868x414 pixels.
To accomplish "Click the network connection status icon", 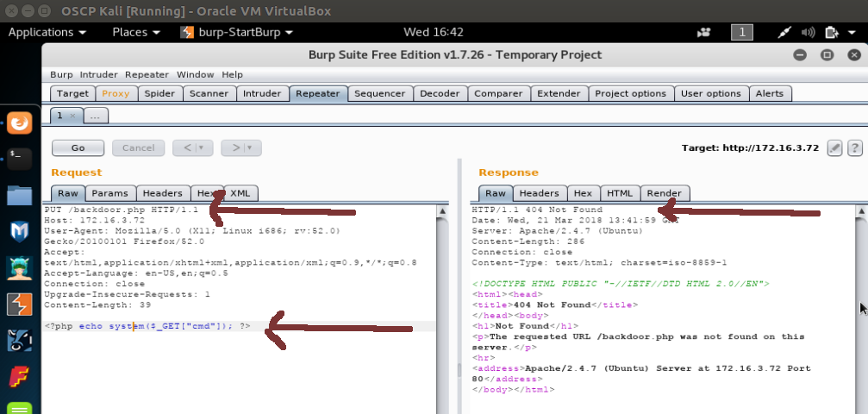I will [784, 32].
